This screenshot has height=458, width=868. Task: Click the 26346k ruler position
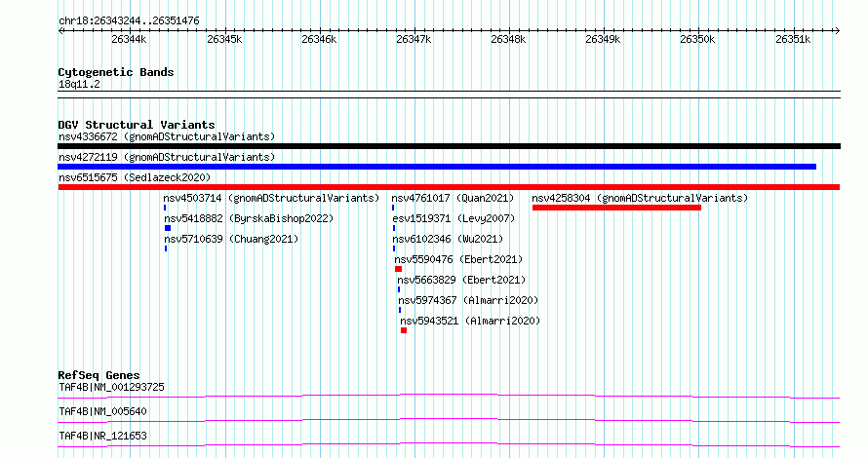[319, 39]
